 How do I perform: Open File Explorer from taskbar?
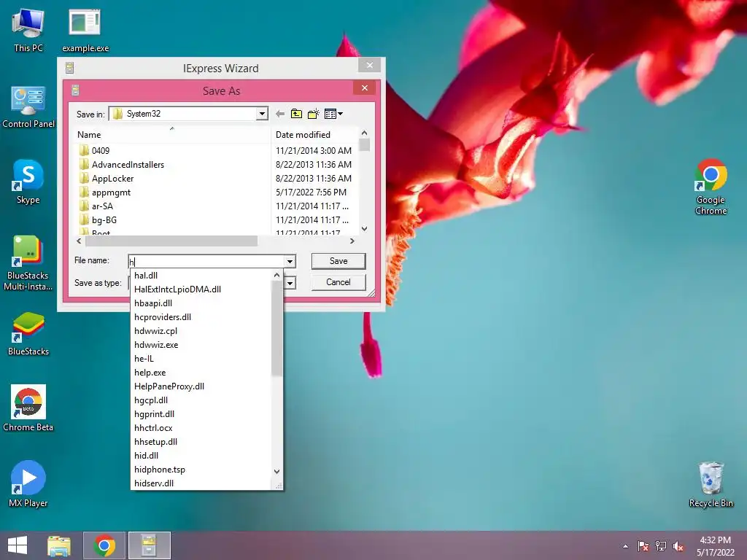[59, 545]
